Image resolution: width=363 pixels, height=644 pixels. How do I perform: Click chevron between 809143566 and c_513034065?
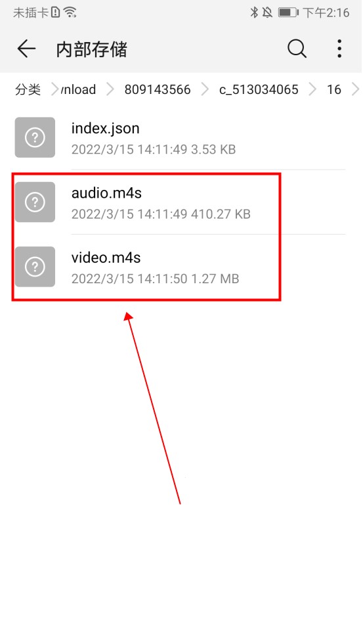205,89
